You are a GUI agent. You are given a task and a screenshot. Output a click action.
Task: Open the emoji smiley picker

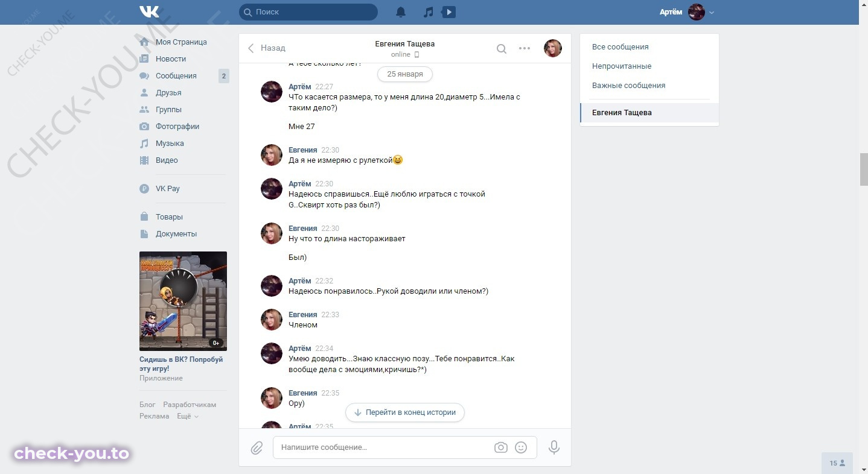[x=521, y=447]
